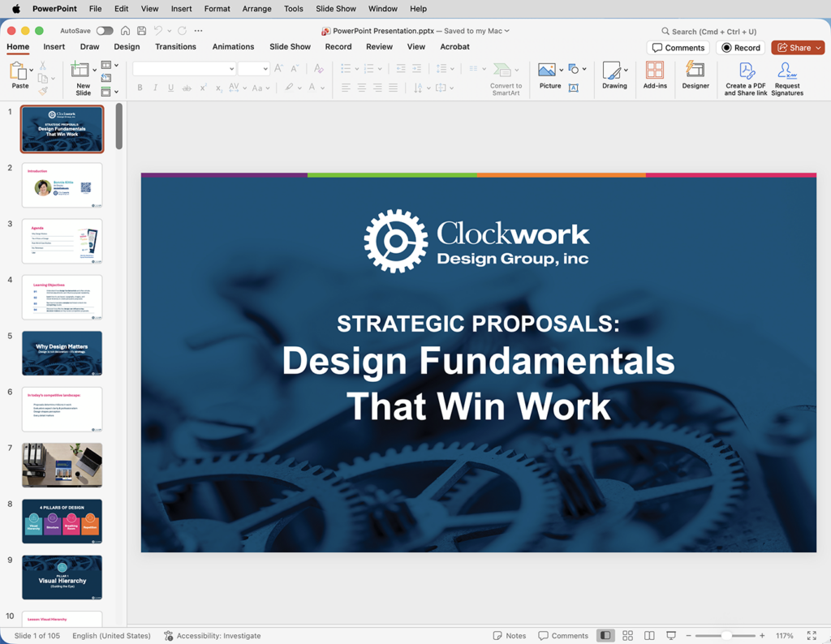Open the font name dropdown
This screenshot has width=831, height=644.
(231, 69)
